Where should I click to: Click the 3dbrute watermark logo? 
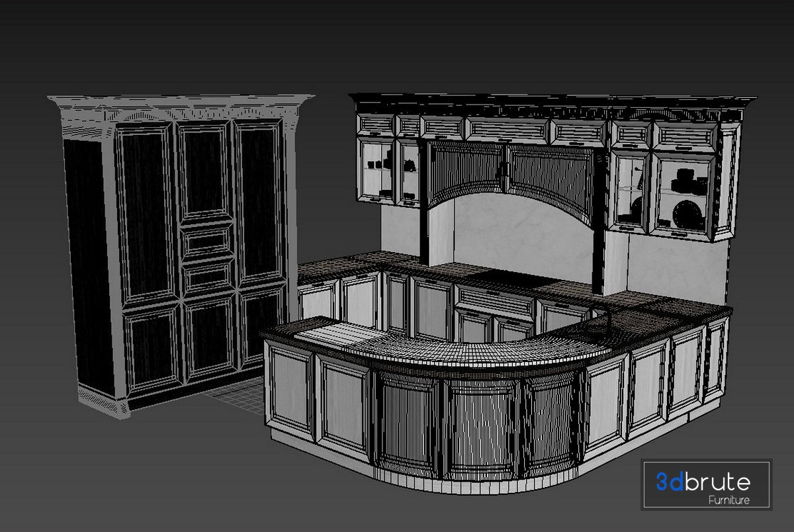coord(705,482)
